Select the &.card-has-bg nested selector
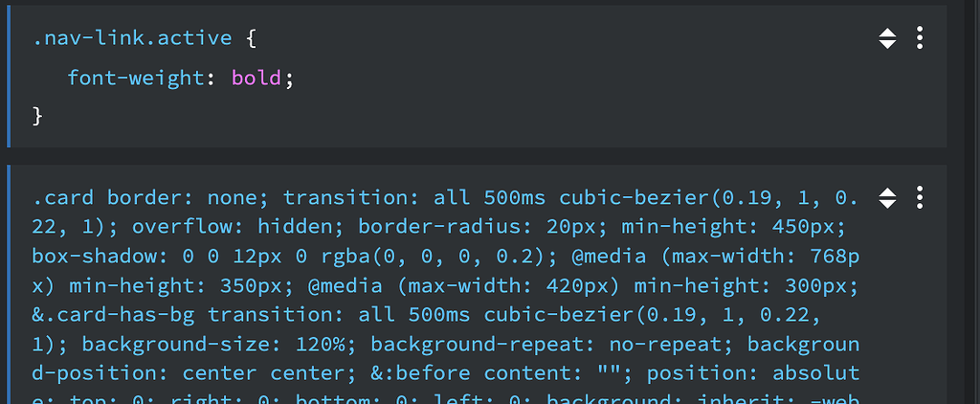980x404 pixels. coord(113,316)
